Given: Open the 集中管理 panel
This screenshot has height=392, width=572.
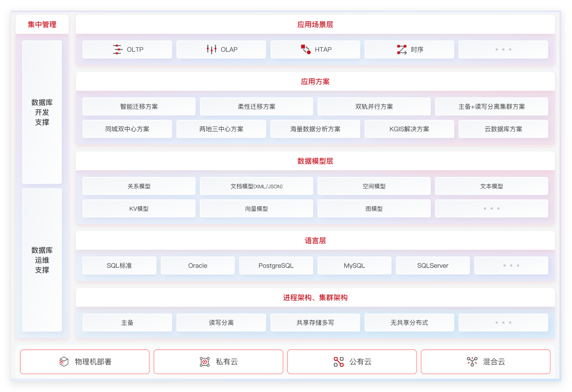Looking at the screenshot, I should click(x=41, y=24).
